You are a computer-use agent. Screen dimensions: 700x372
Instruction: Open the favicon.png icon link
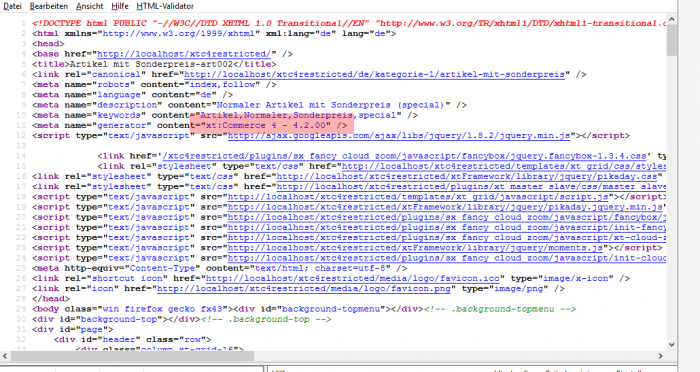304,289
